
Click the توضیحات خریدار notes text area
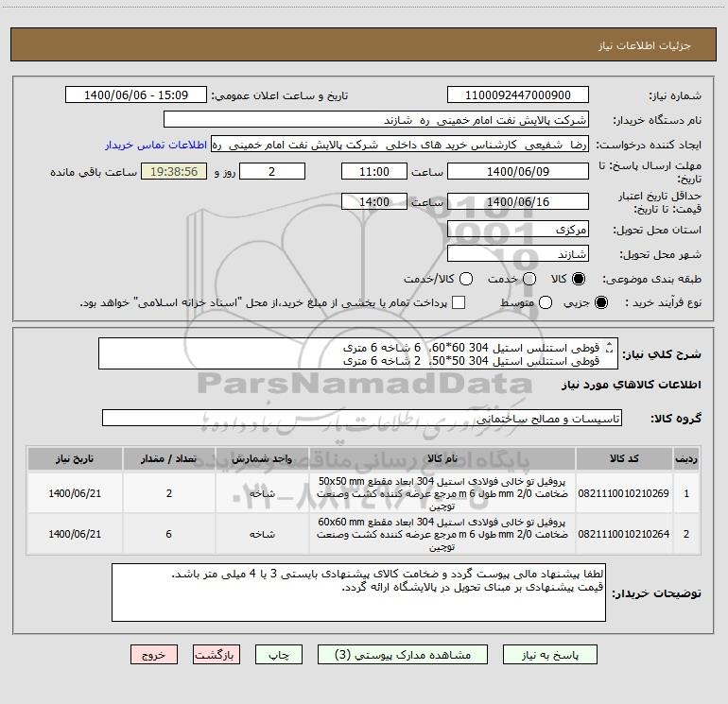coord(358,592)
